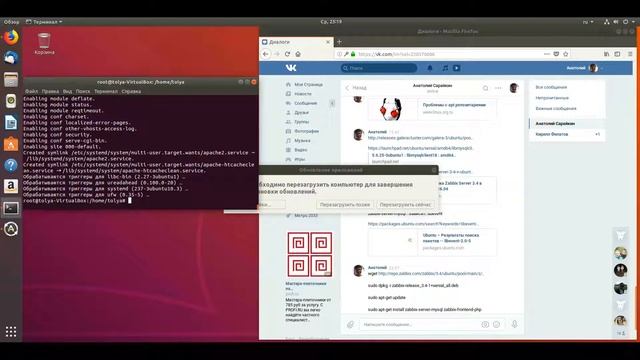Select the Terminal icon in the dock
640x360 pixels.
coord(11,208)
